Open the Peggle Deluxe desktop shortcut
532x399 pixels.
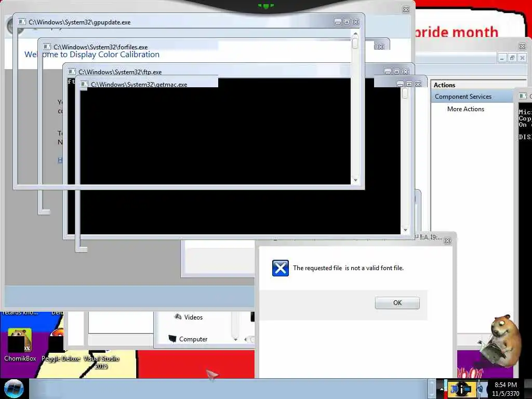coord(61,345)
